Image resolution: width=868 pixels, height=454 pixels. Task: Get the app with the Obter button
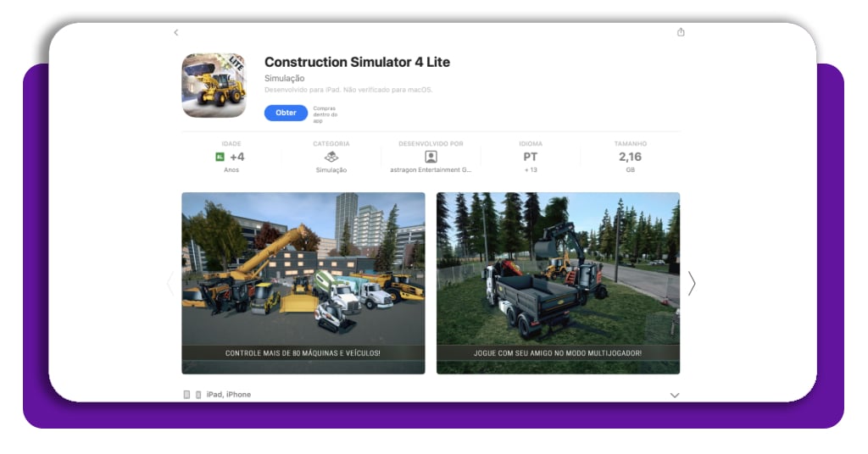[x=286, y=113]
